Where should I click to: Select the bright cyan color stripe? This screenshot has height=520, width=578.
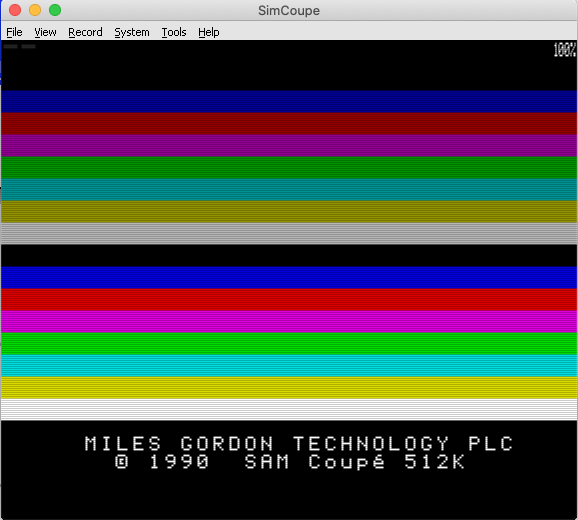coord(289,366)
